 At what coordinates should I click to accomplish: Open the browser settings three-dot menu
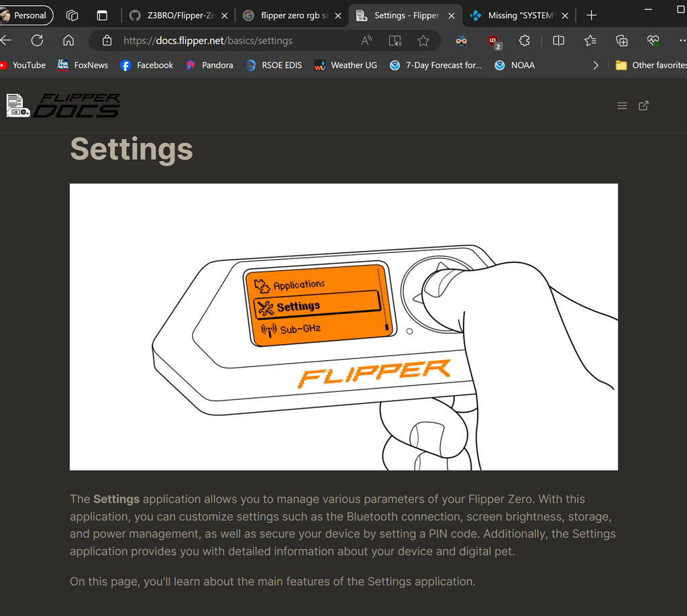point(680,40)
